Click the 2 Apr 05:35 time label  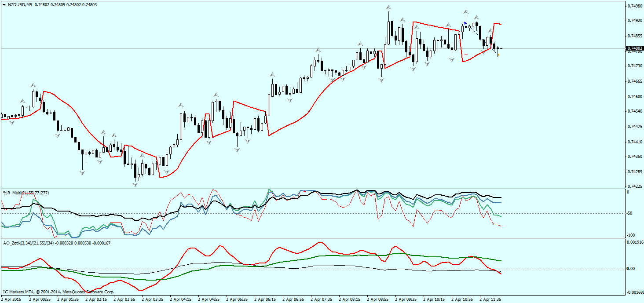(237, 299)
